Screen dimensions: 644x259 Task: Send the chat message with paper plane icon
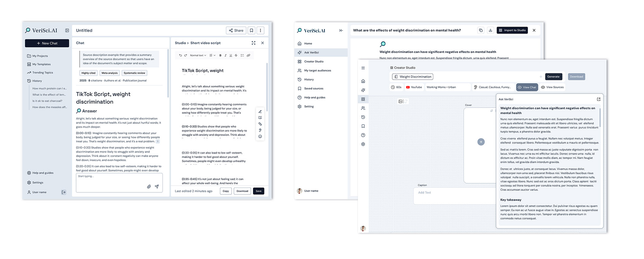[x=157, y=187]
